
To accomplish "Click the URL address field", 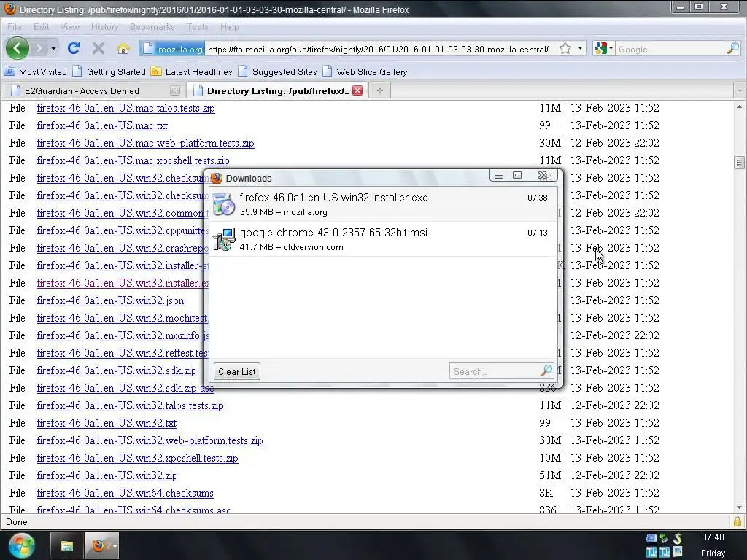I will tap(379, 49).
